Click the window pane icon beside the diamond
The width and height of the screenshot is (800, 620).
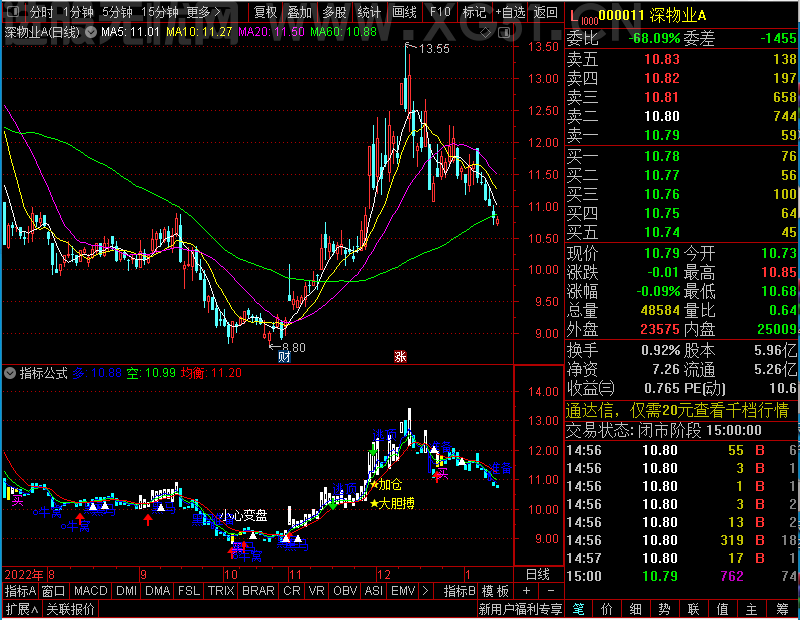coord(504,32)
